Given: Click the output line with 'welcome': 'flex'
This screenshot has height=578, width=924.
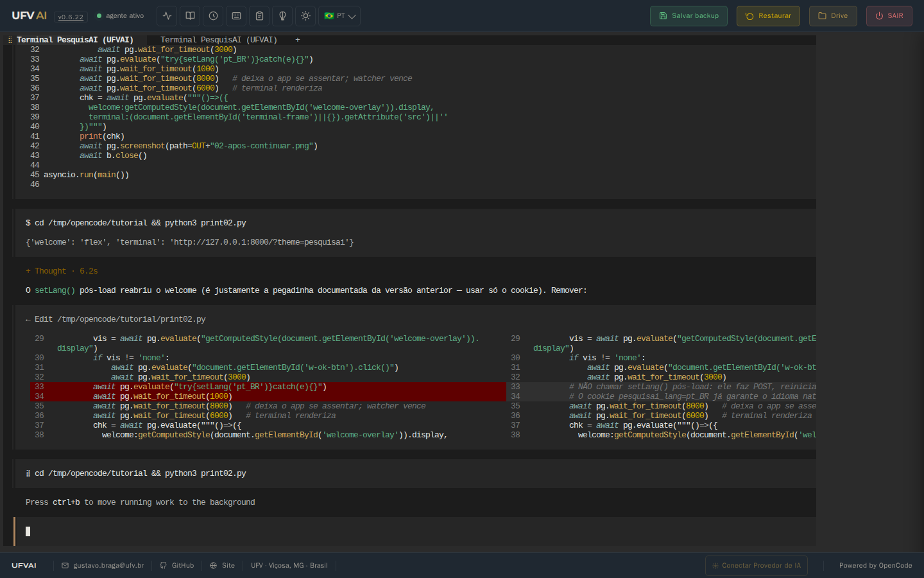Looking at the screenshot, I should (x=189, y=242).
